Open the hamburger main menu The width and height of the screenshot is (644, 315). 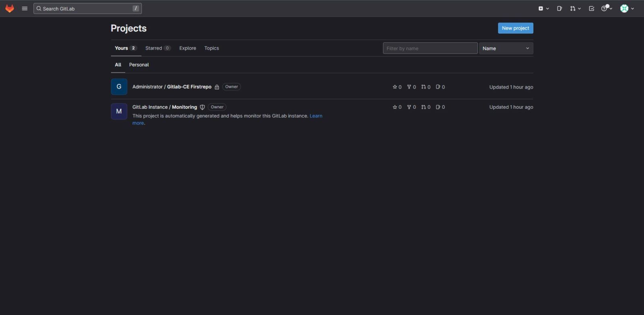point(25,8)
